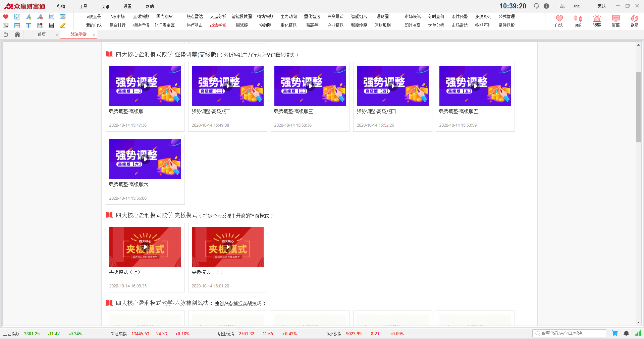644x339 pixels.
Task: Open the shopping cart icon in status bar
Action: [615, 333]
